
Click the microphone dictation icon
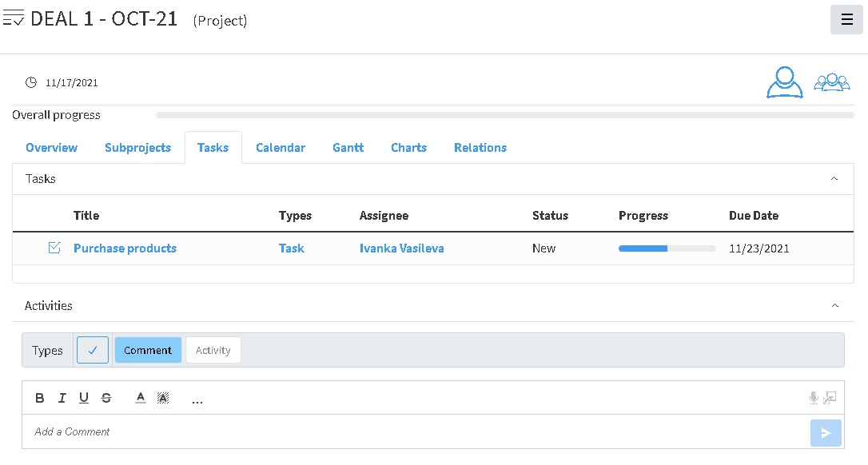coord(814,398)
